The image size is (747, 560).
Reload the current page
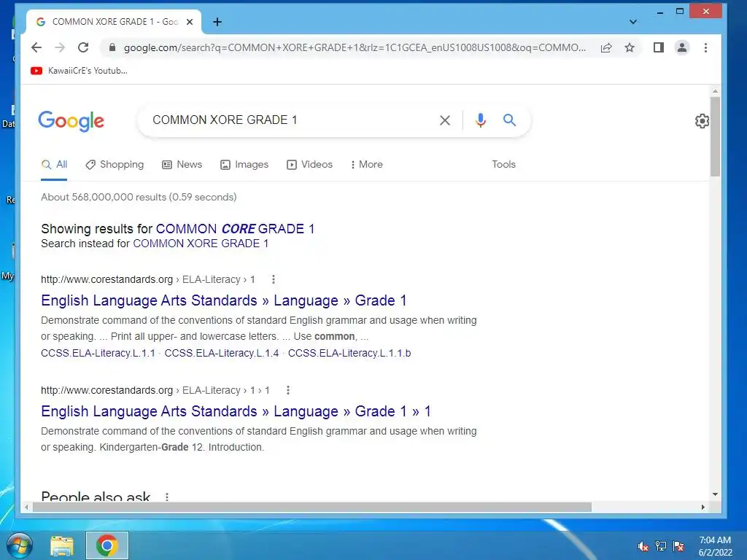pyautogui.click(x=83, y=47)
